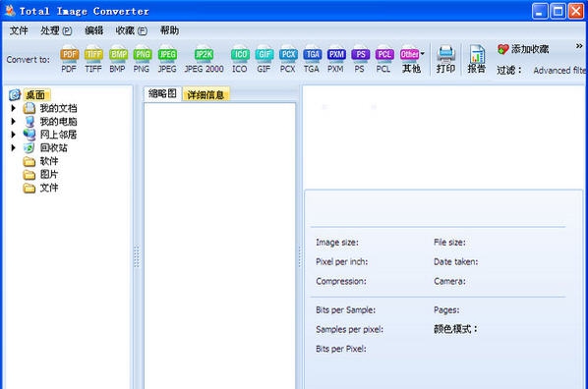Expand the 我的电脑 tree node
The image size is (588, 389).
(13, 122)
